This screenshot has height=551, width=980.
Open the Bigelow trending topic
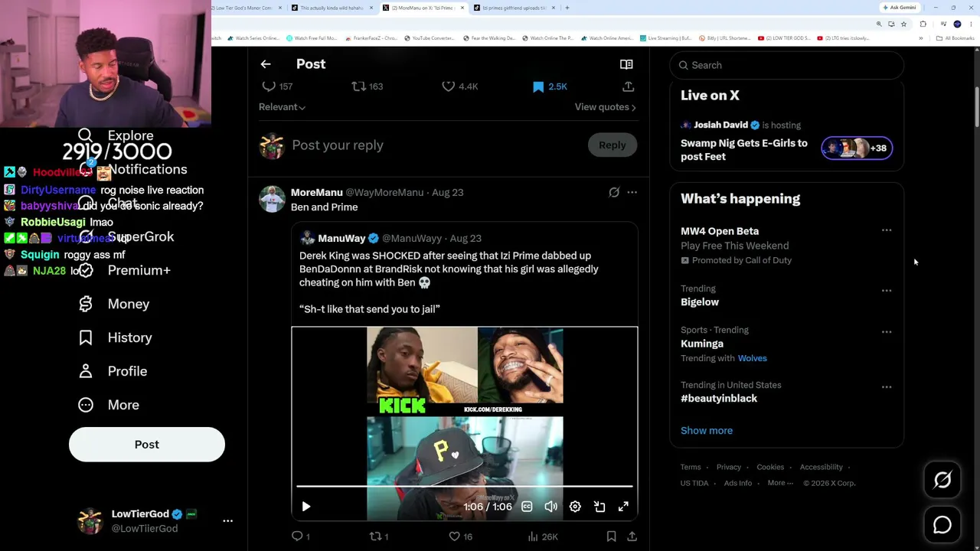pyautogui.click(x=700, y=302)
